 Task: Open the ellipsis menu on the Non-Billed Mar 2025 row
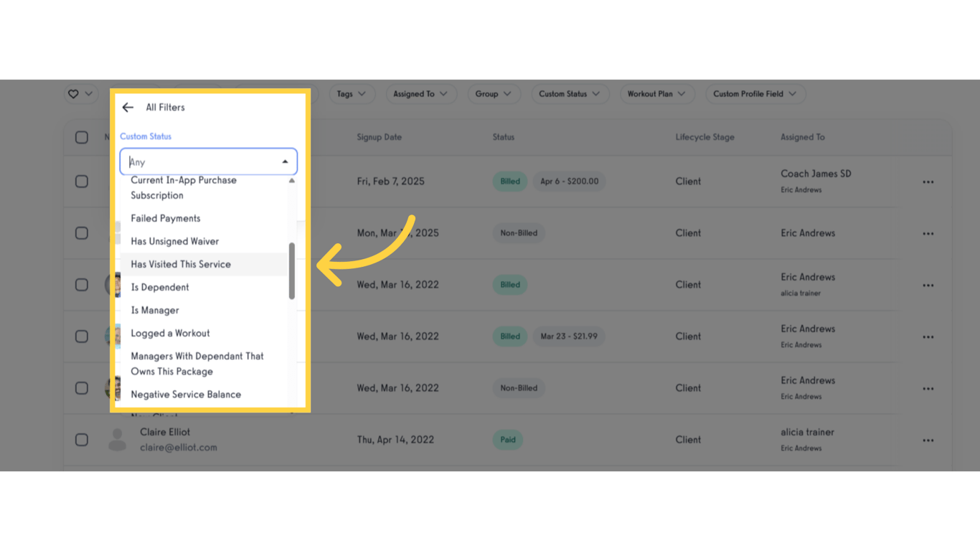point(928,233)
